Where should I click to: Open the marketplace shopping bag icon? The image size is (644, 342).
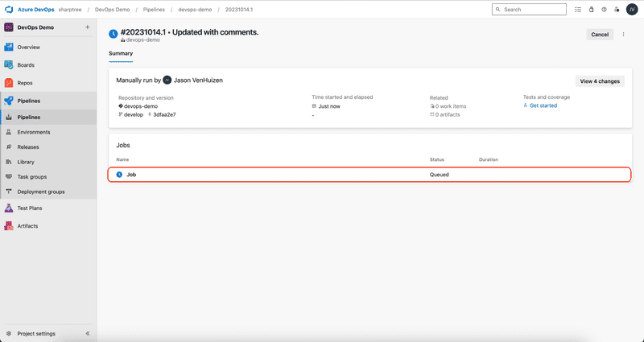[x=591, y=10]
